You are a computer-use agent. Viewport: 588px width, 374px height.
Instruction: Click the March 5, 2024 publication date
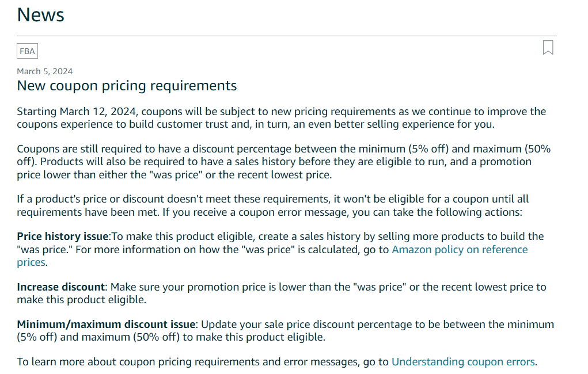coord(44,71)
